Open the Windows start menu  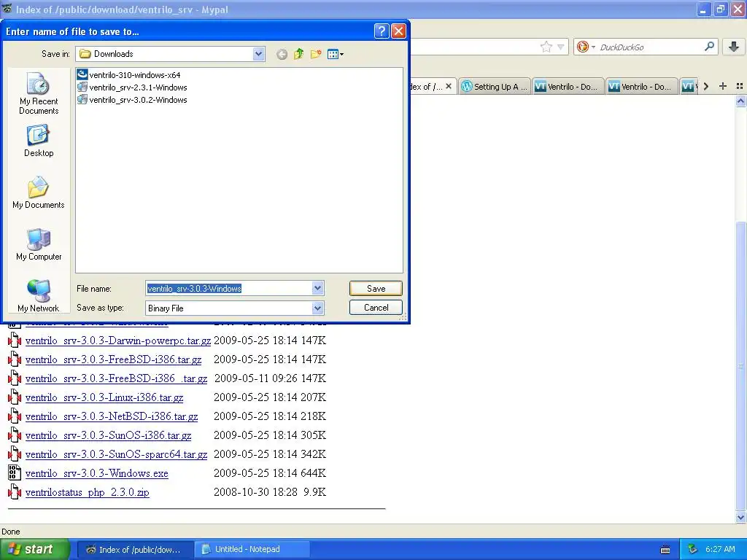[34, 549]
